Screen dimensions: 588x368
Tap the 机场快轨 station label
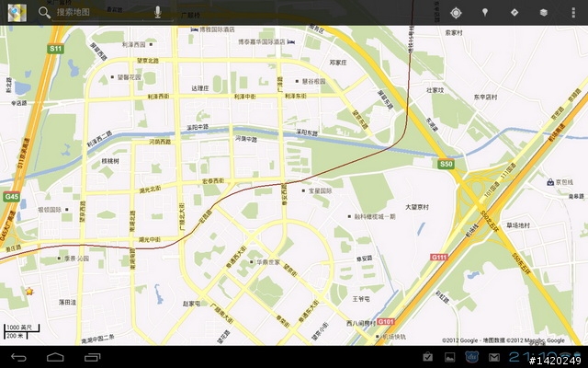point(393,337)
